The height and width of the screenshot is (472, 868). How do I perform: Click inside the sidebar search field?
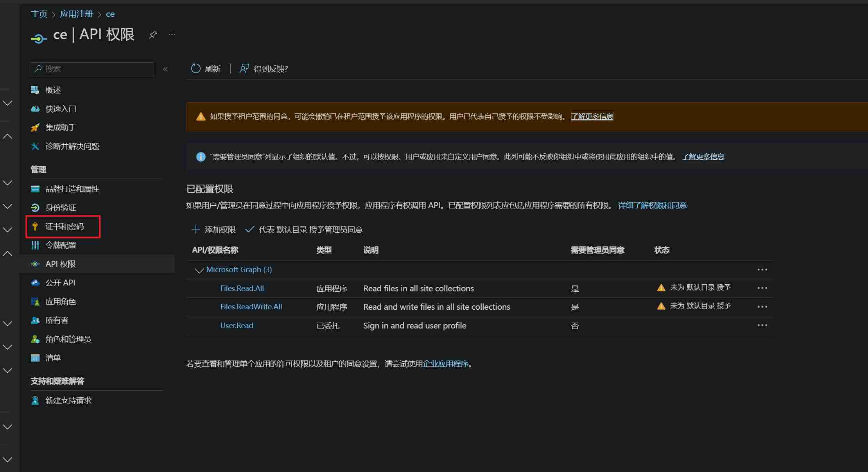tap(92, 69)
